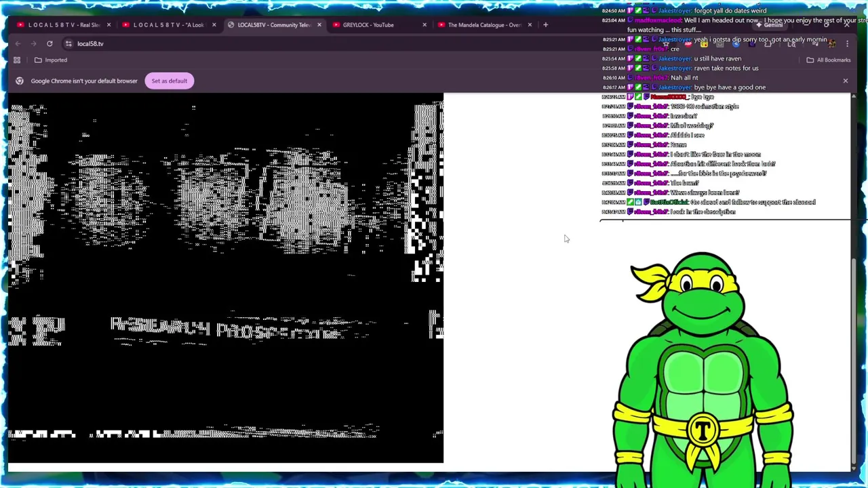Image resolution: width=868 pixels, height=488 pixels.
Task: Open the Extensions puzzle icon
Action: point(768,44)
